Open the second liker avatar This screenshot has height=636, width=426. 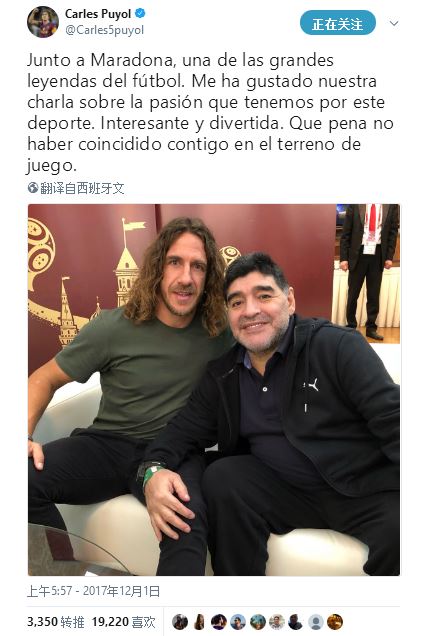pos(199,622)
